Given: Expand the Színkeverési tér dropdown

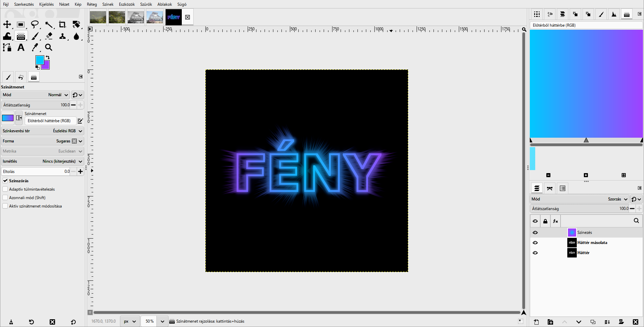Looking at the screenshot, I should [43, 131].
